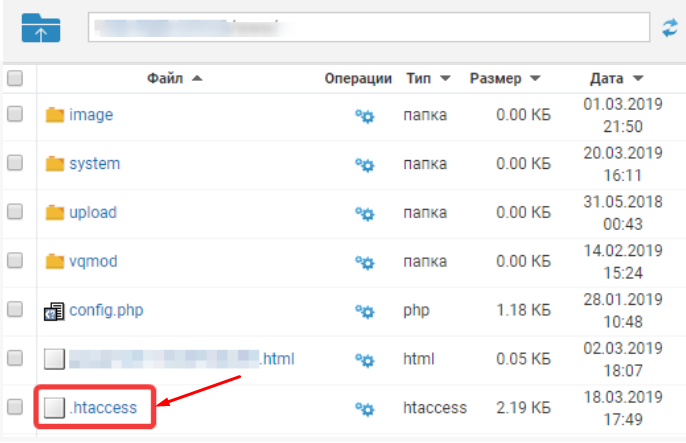Open operations gear for config.php
686x443 pixels.
(364, 311)
